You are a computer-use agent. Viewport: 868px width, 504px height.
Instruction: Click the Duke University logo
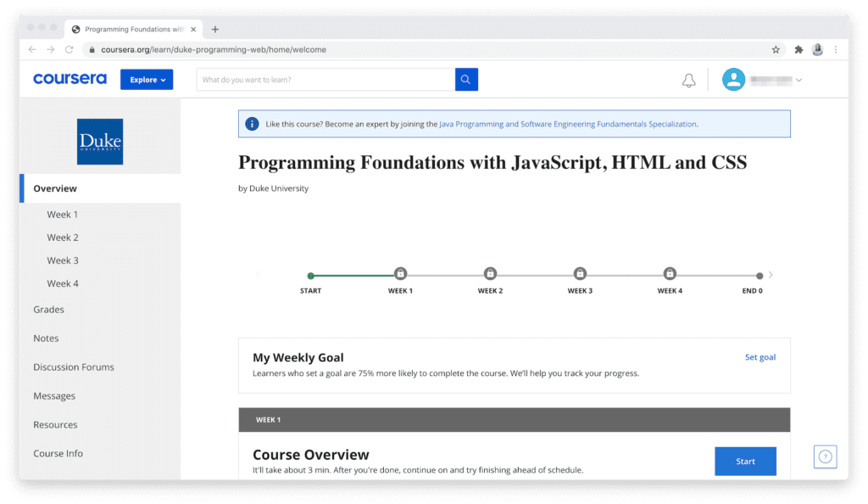[100, 142]
